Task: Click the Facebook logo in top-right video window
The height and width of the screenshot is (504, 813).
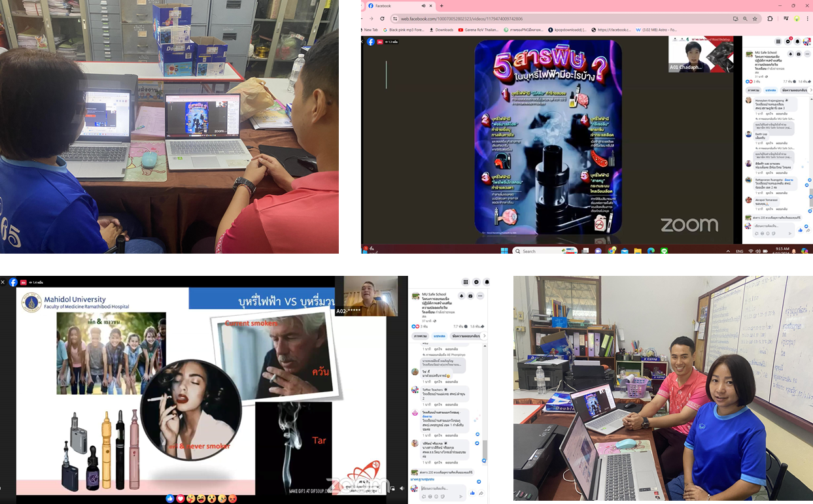Action: [371, 42]
